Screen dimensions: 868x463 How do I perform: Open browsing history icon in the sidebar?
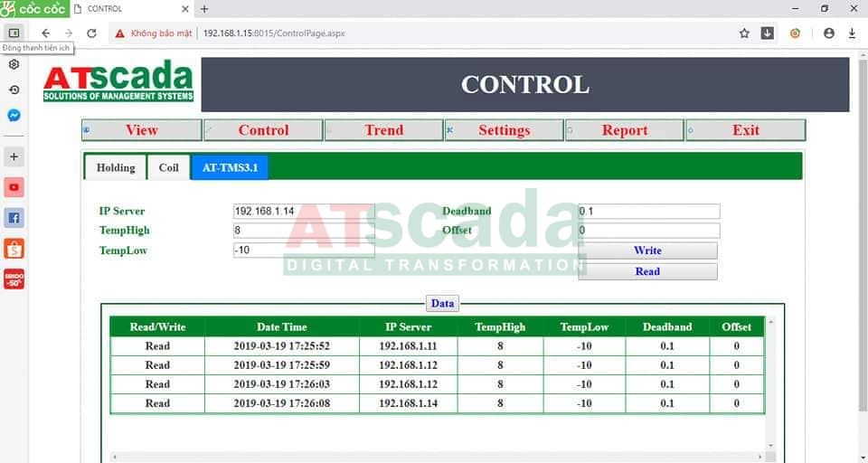coord(14,90)
